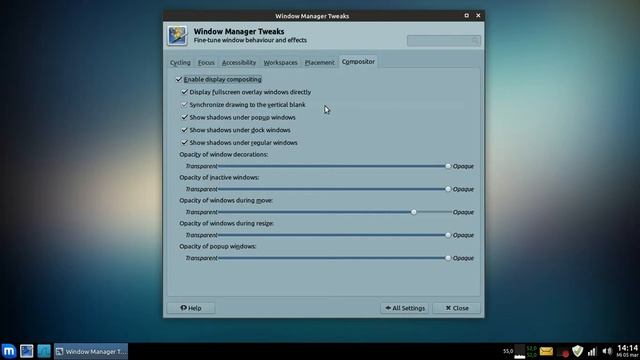Click the popup windows opacity slider handle

coord(448,258)
